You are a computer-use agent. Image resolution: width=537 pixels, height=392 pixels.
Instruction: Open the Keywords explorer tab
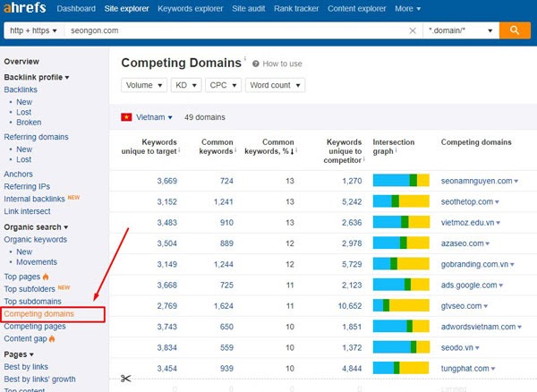(191, 9)
